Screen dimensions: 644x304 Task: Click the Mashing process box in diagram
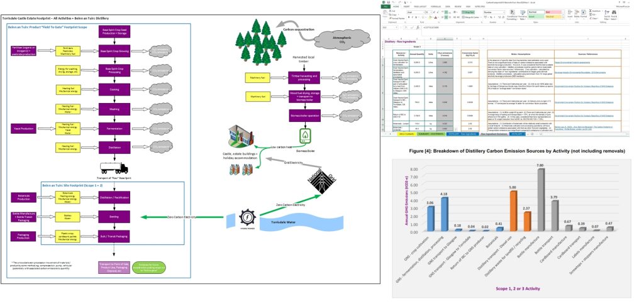pos(114,109)
